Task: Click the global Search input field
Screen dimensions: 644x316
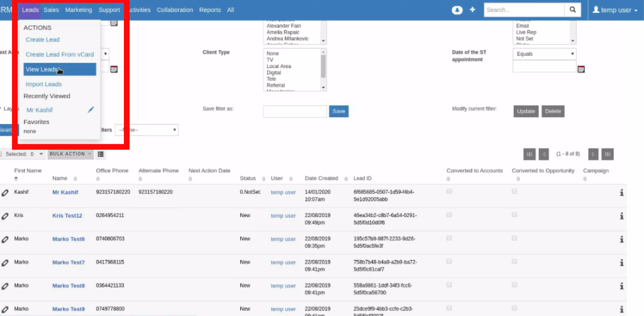Action: click(524, 10)
